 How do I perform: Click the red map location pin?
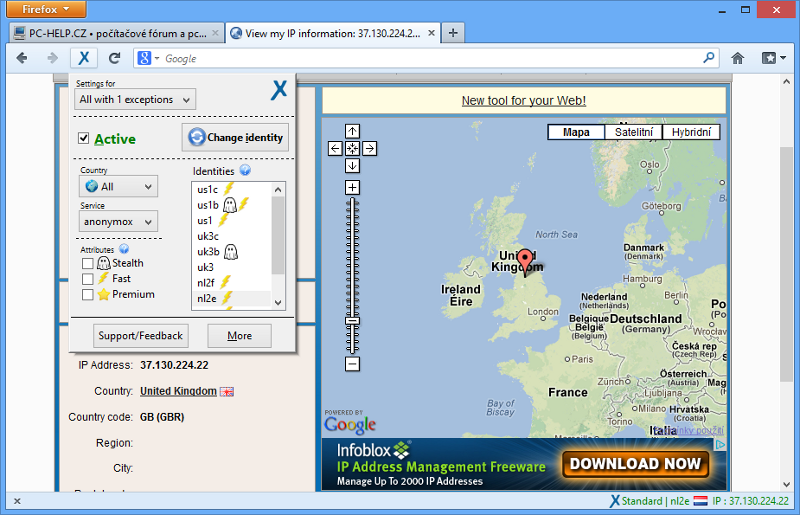click(525, 263)
